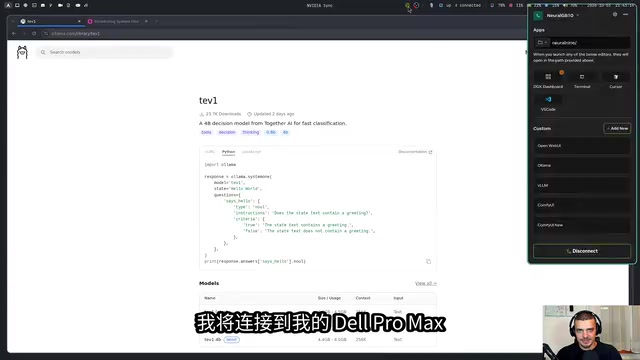This screenshot has width=640, height=360.
Task: Click the View all models link
Action: coord(426,283)
